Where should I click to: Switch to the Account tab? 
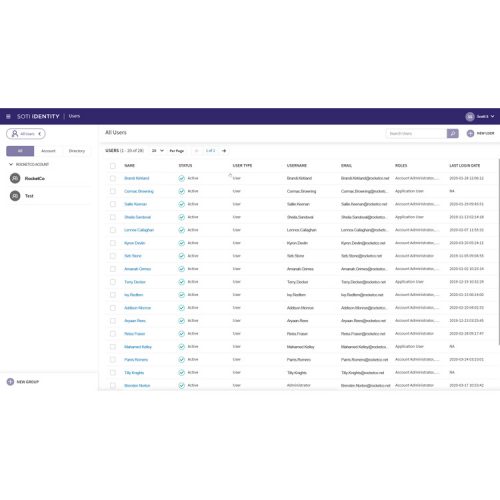pyautogui.click(x=48, y=151)
